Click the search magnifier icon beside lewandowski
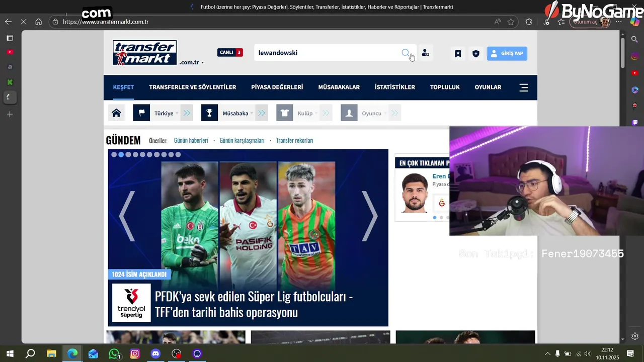Viewport: 644px width, 362px height. 406,53
